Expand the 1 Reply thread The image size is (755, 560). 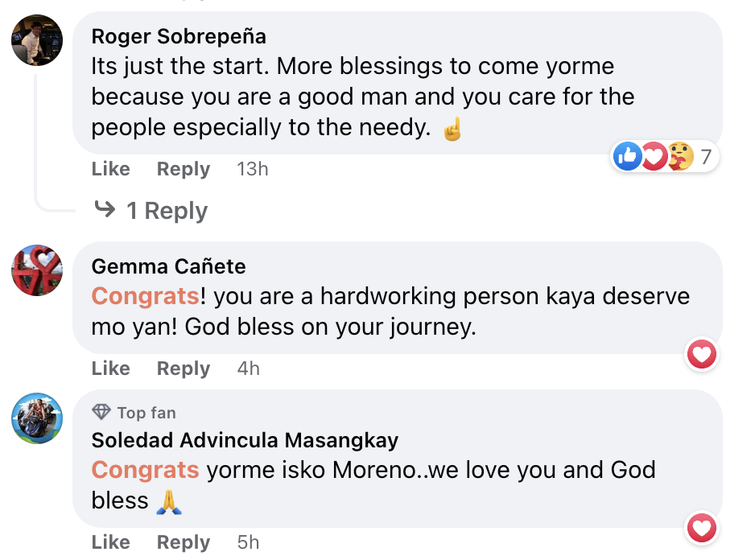[167, 211]
